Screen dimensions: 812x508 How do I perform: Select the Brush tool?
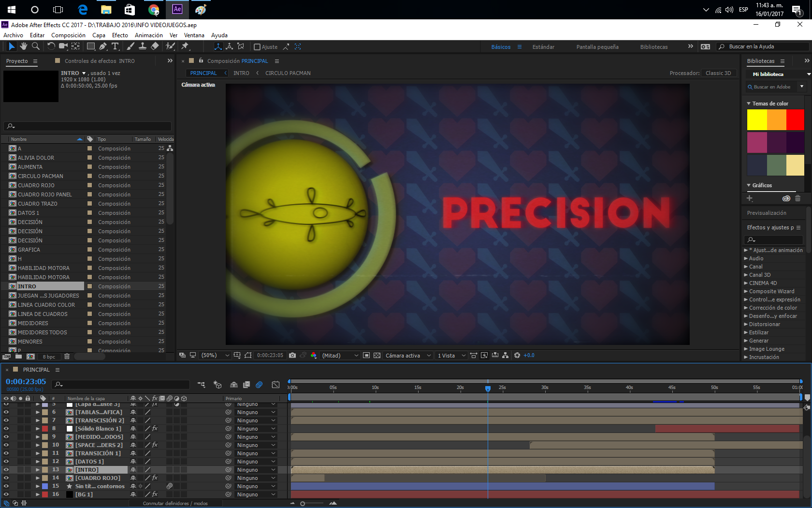(130, 46)
